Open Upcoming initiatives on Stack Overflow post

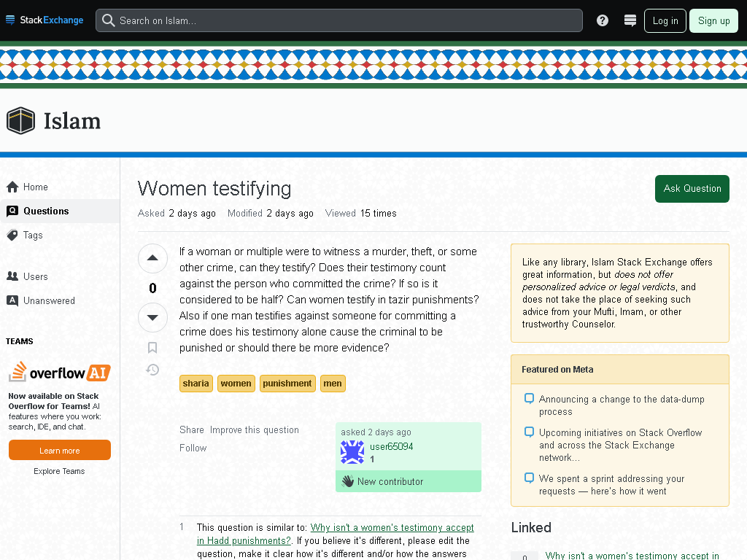(620, 445)
